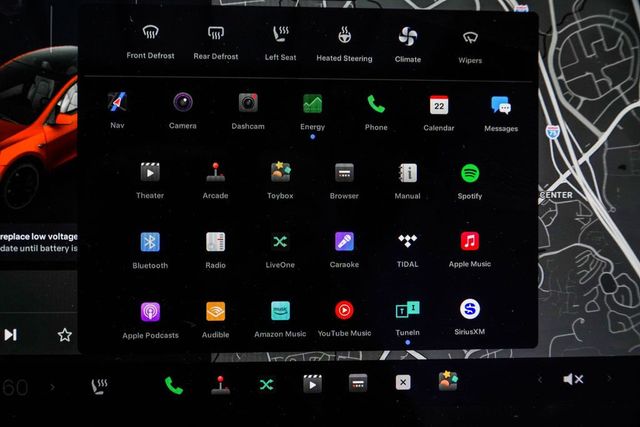Open the Browser app in the app grid
640x427 pixels.
point(344,181)
